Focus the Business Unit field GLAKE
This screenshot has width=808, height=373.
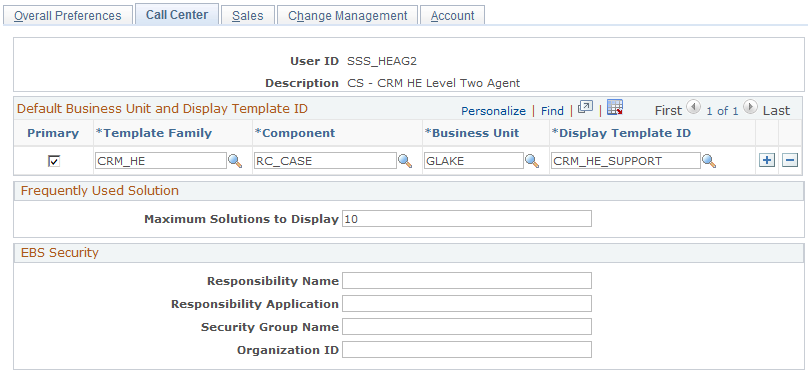tap(473, 161)
